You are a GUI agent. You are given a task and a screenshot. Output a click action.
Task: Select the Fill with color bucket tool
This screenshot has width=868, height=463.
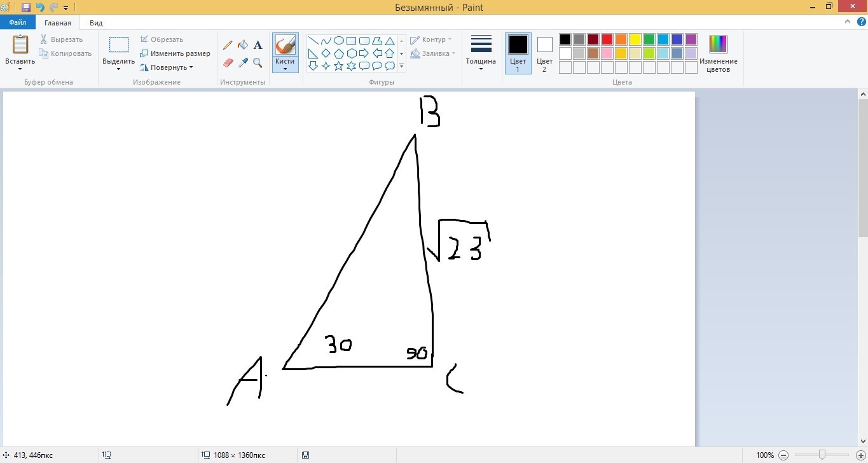[242, 45]
